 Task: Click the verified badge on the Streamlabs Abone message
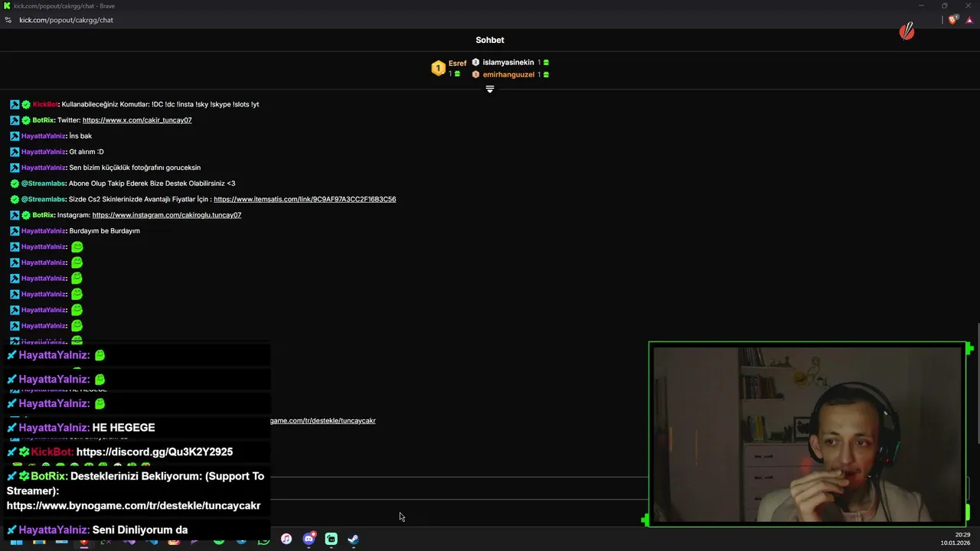(x=15, y=184)
